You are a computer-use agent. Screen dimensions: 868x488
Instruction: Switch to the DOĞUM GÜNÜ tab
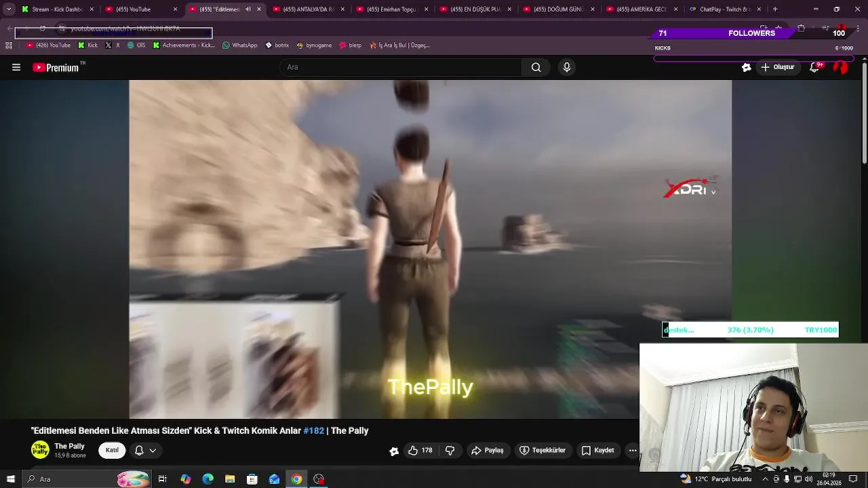pos(559,9)
